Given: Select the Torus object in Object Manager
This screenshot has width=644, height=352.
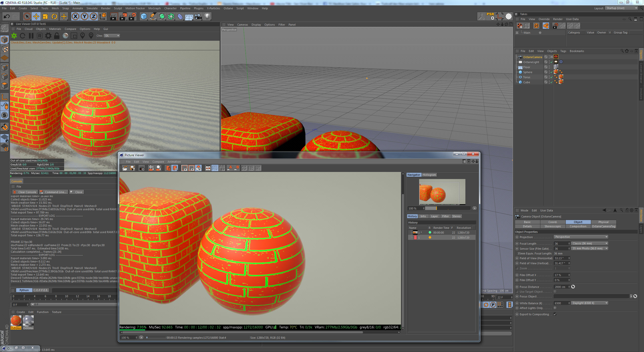Looking at the screenshot, I should tap(527, 77).
